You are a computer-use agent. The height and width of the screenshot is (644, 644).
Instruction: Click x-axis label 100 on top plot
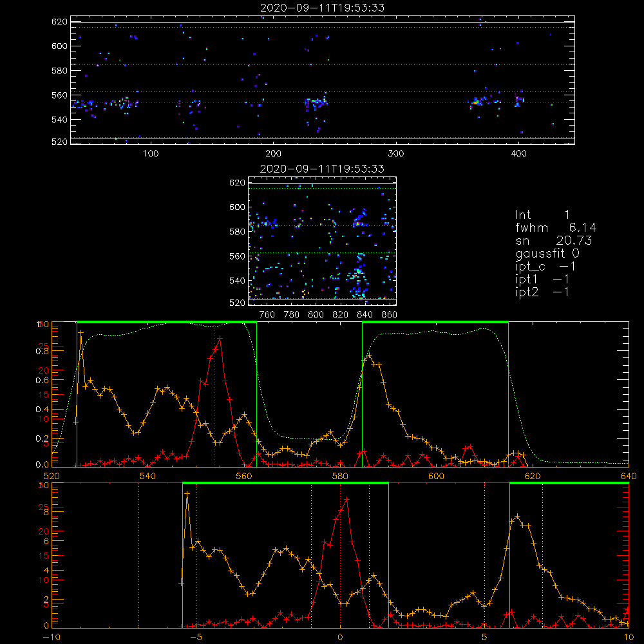coord(151,154)
